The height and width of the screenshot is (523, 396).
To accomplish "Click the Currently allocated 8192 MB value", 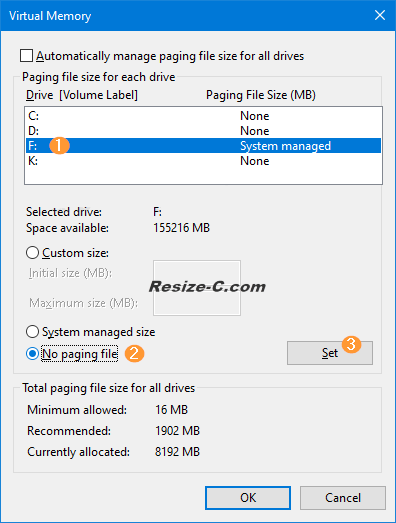I will pos(177,452).
